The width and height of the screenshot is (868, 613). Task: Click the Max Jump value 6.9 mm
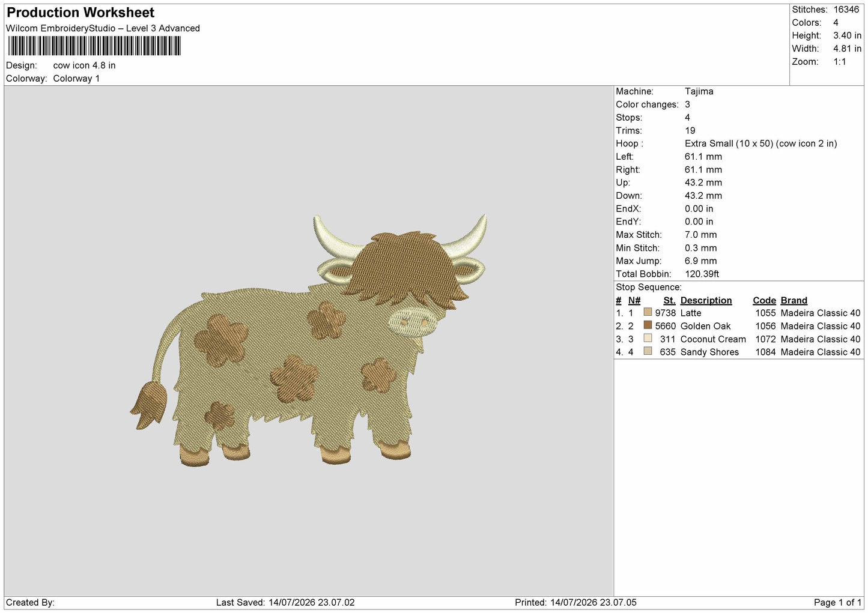click(700, 261)
